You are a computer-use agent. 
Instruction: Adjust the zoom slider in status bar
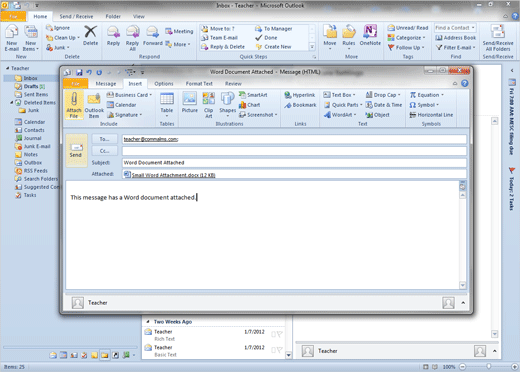489,366
